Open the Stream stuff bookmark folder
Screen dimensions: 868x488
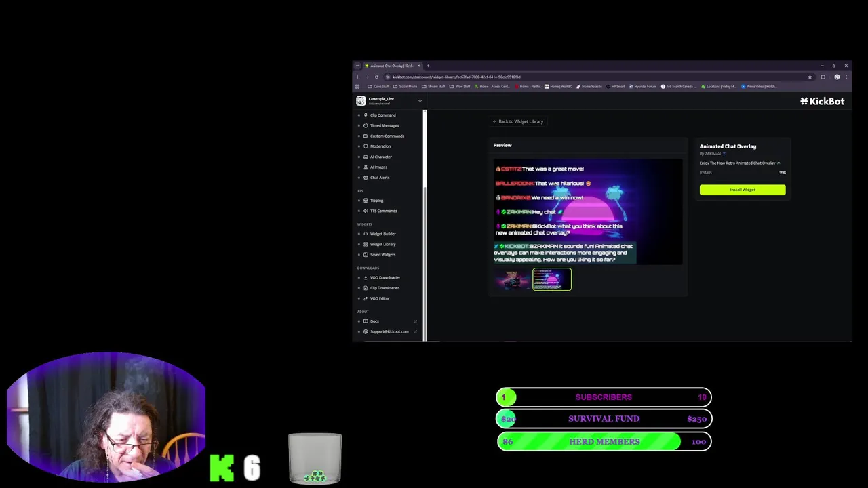(433, 87)
